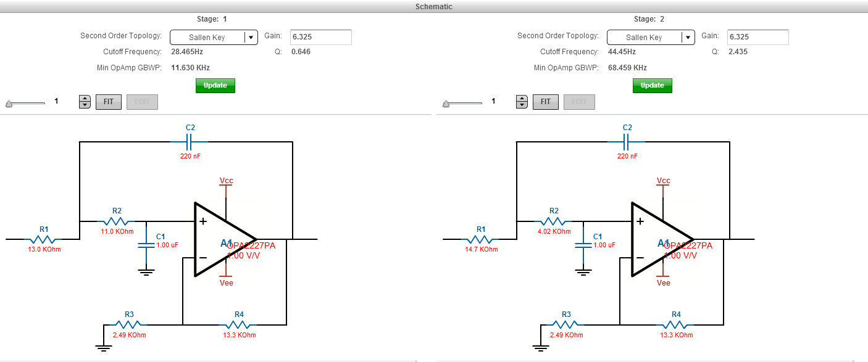Click the Gain input field for Stage 2
The height and width of the screenshot is (362, 868).
[757, 37]
